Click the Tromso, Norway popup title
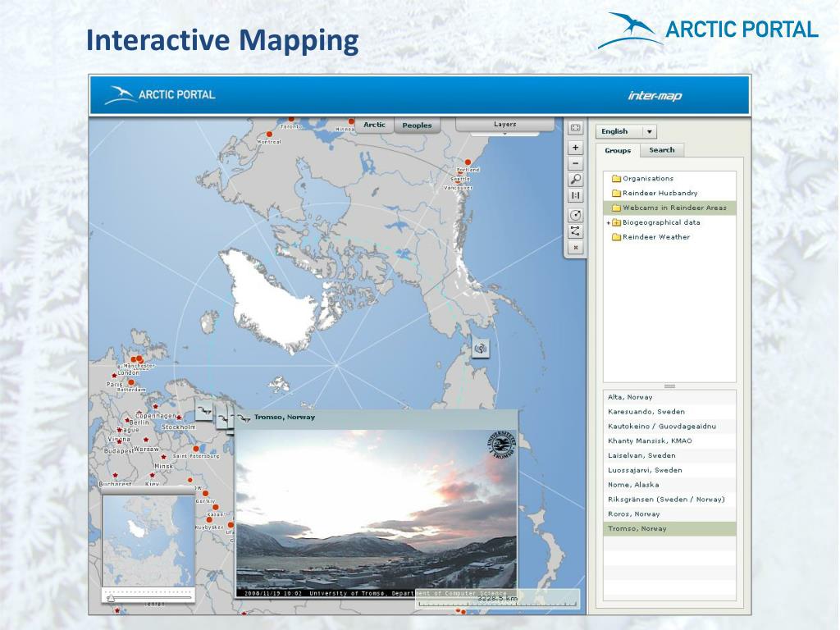The width and height of the screenshot is (840, 630). pos(285,418)
